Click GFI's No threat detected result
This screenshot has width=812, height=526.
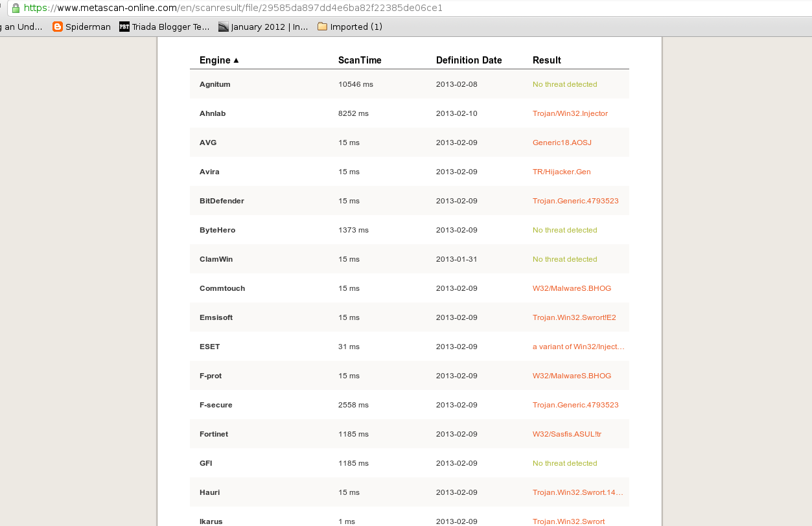point(565,463)
